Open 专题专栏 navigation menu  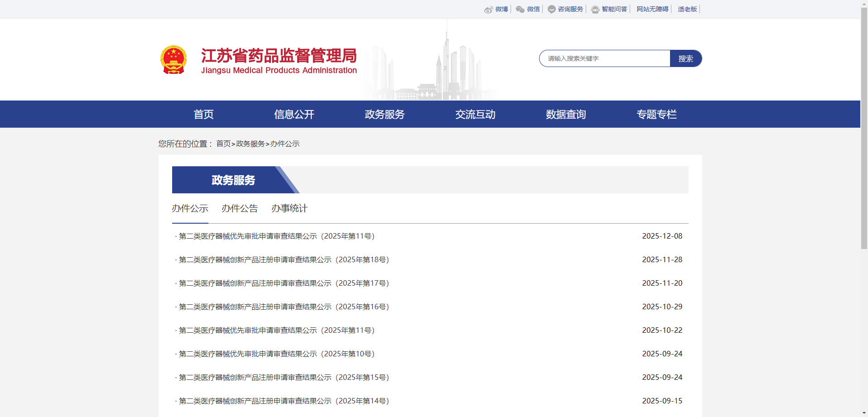[657, 114]
